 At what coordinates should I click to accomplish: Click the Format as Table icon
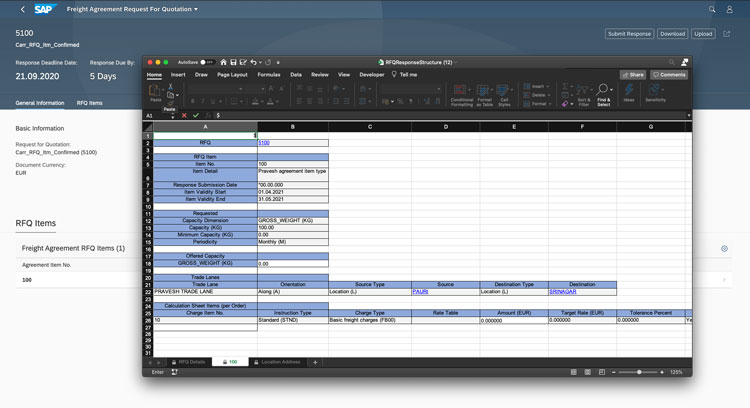485,94
